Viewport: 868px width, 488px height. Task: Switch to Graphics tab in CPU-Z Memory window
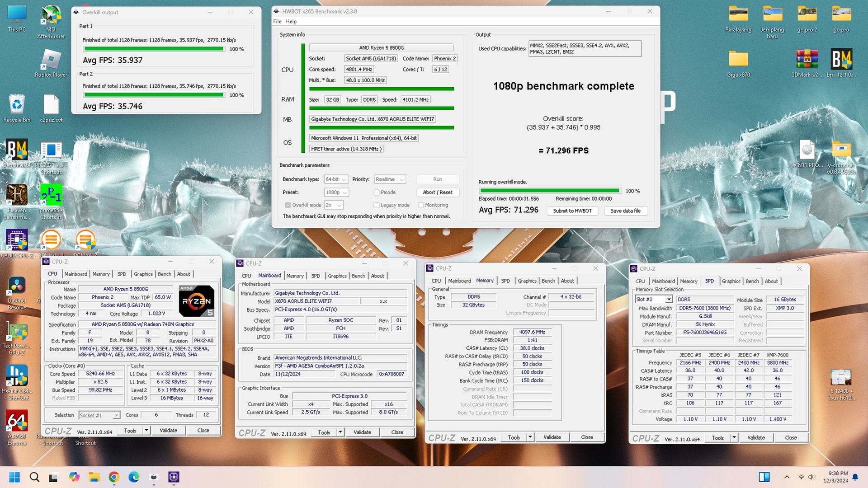[527, 281]
